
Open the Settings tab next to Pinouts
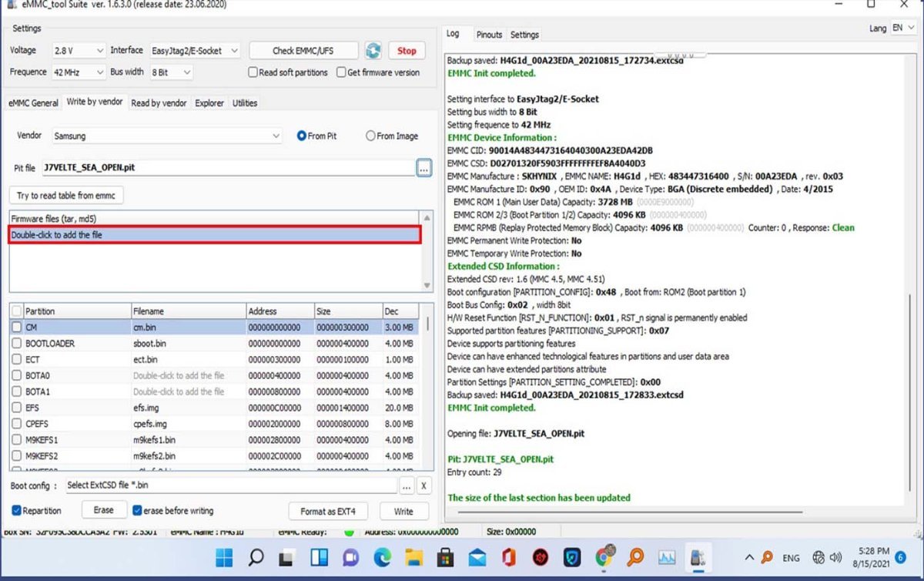coord(524,35)
